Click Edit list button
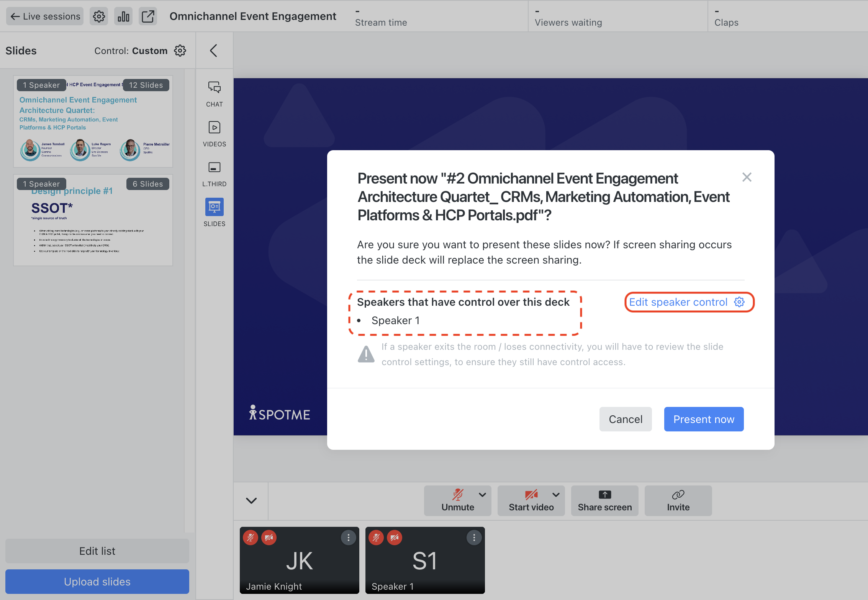Image resolution: width=868 pixels, height=600 pixels. tap(97, 551)
